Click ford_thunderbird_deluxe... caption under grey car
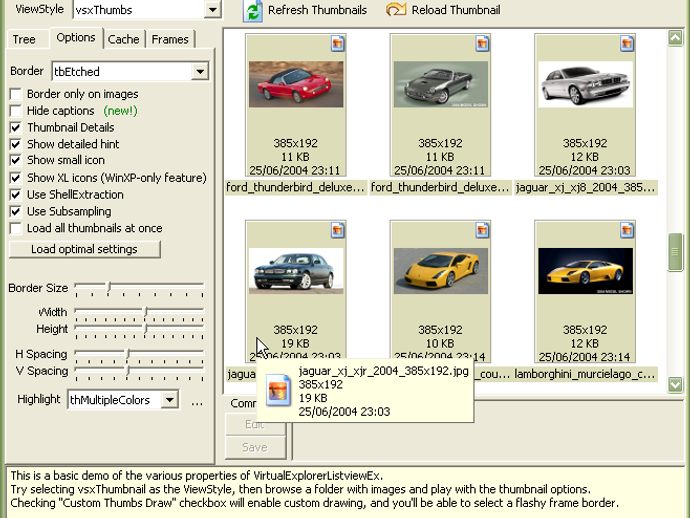The image size is (690, 518). coord(440,187)
